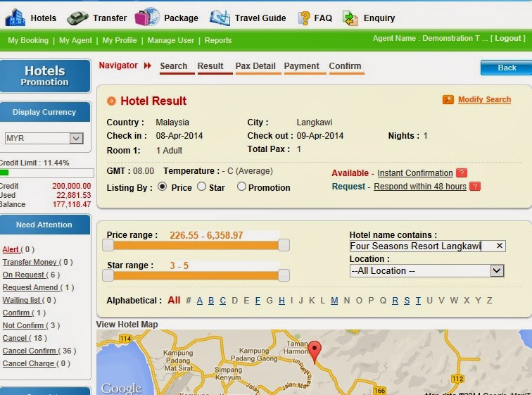Filter hotels by letter R
532x395 pixels.
tap(395, 301)
